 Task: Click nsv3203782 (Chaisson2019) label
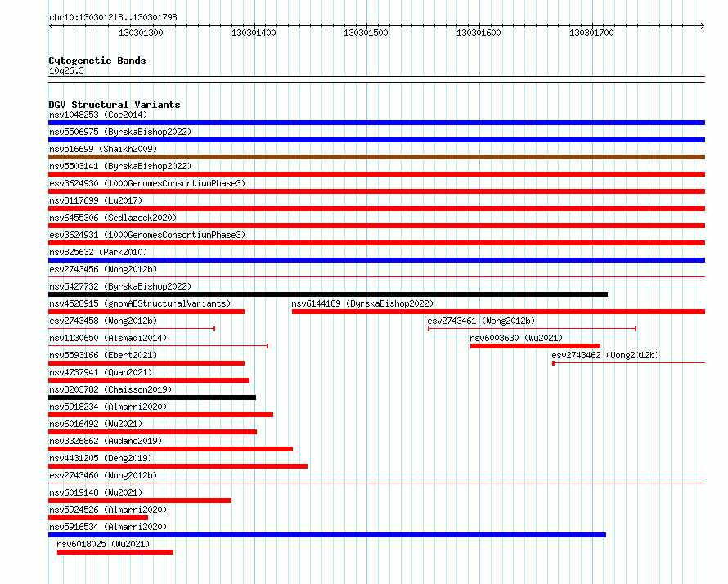(110, 389)
